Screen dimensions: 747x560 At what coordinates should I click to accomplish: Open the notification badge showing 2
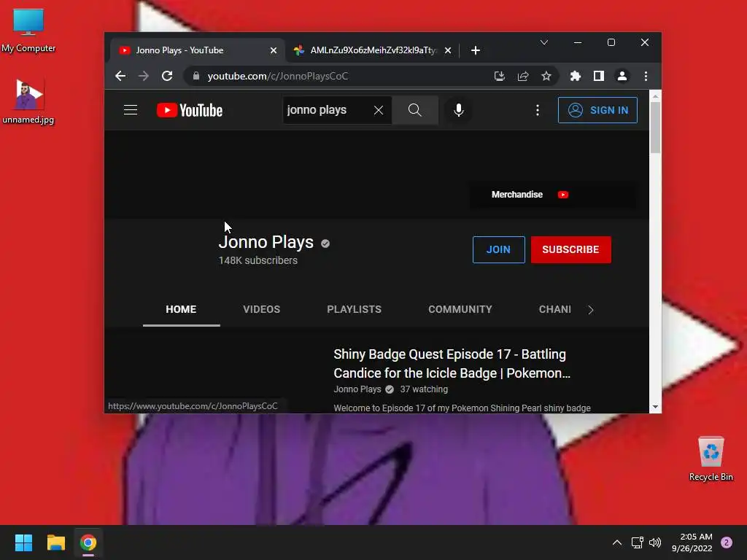click(x=727, y=542)
